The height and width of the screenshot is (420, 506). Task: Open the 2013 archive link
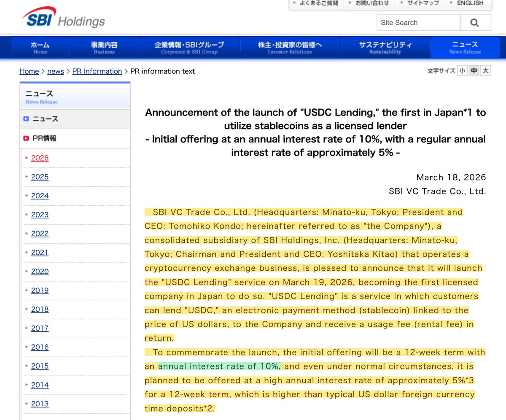[x=40, y=404]
